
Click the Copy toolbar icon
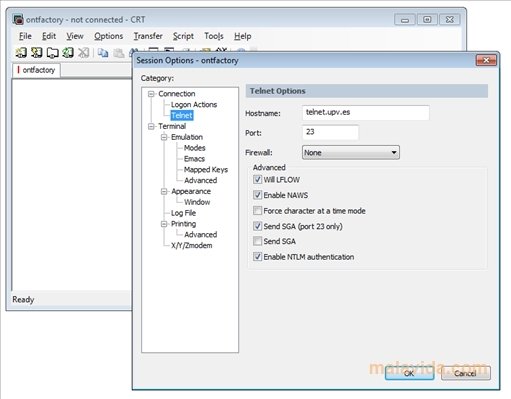[103, 52]
